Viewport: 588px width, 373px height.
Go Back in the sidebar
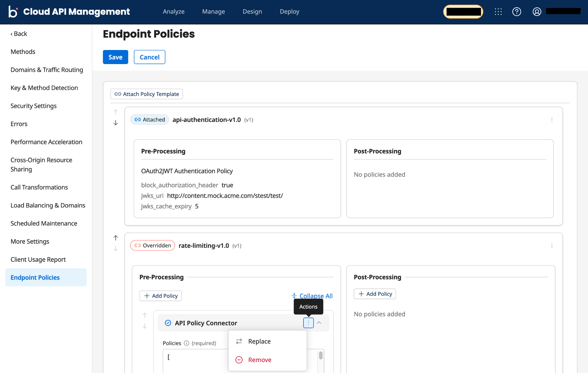tap(19, 34)
